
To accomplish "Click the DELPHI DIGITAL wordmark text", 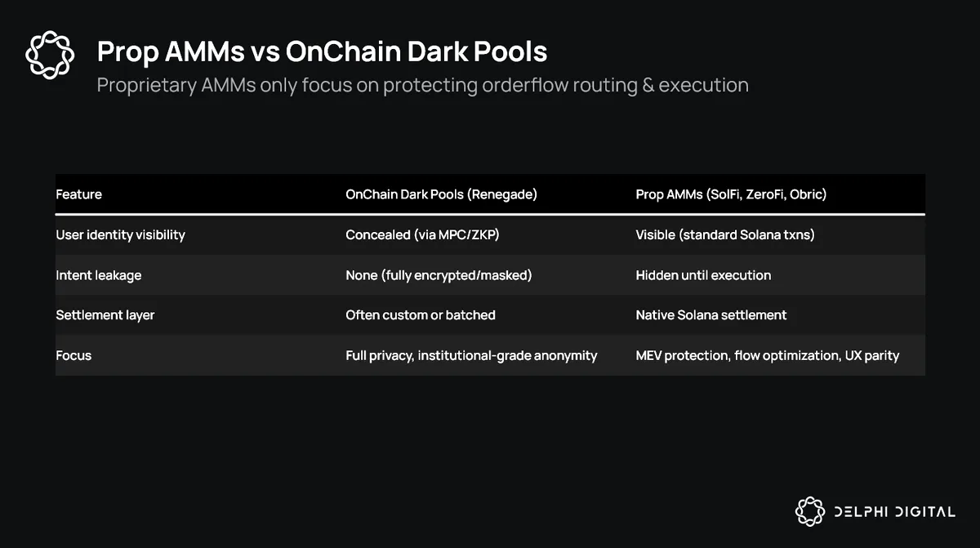I will 894,512.
